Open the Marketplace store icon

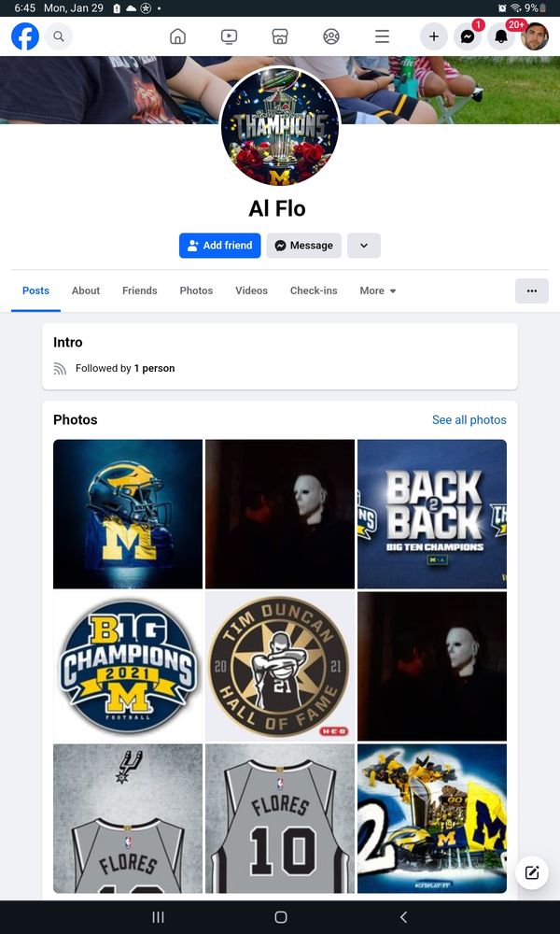[x=280, y=36]
